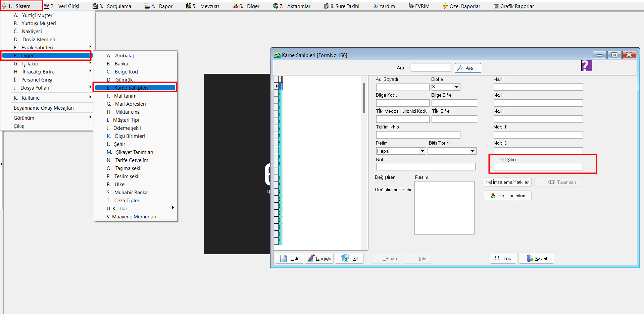Select G. Mail Adresleri entry

click(135, 104)
